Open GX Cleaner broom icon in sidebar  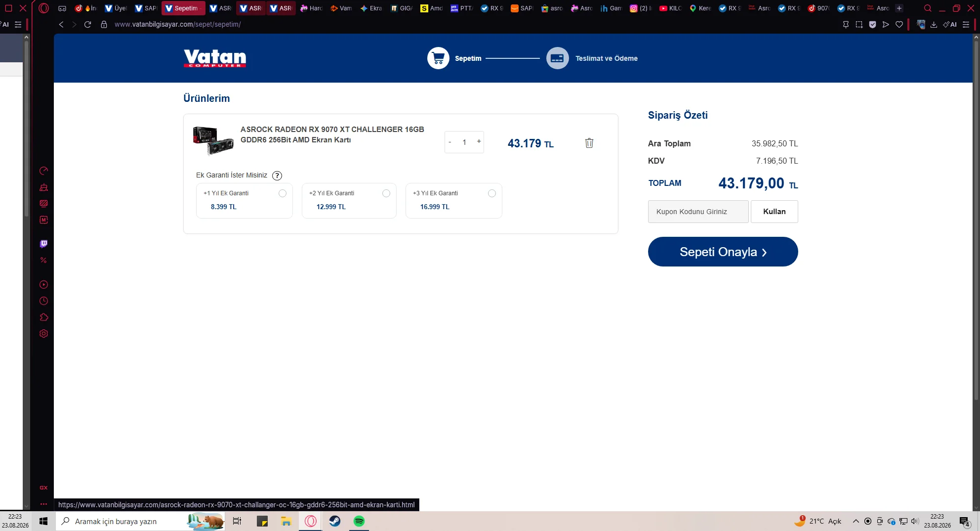(43, 187)
